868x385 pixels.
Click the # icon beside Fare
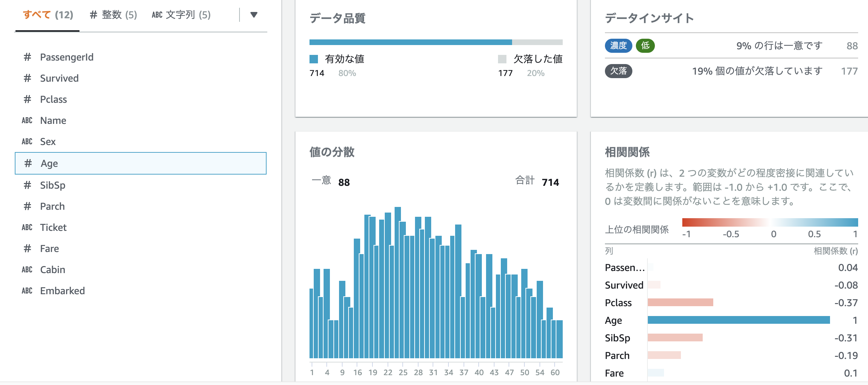27,248
